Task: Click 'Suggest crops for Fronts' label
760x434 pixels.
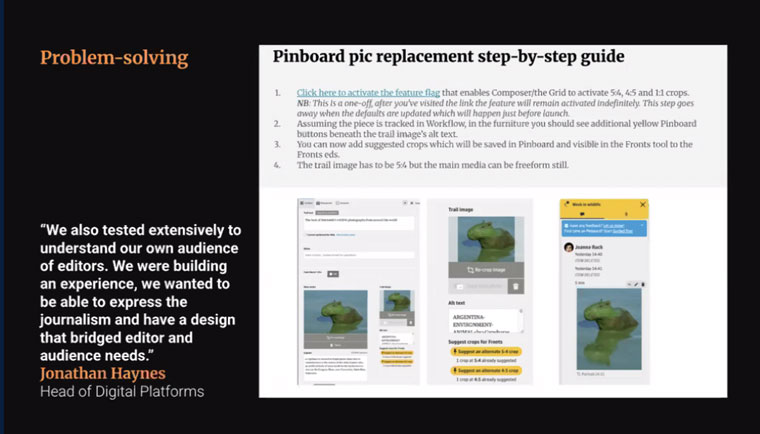Action: pyautogui.click(x=475, y=342)
